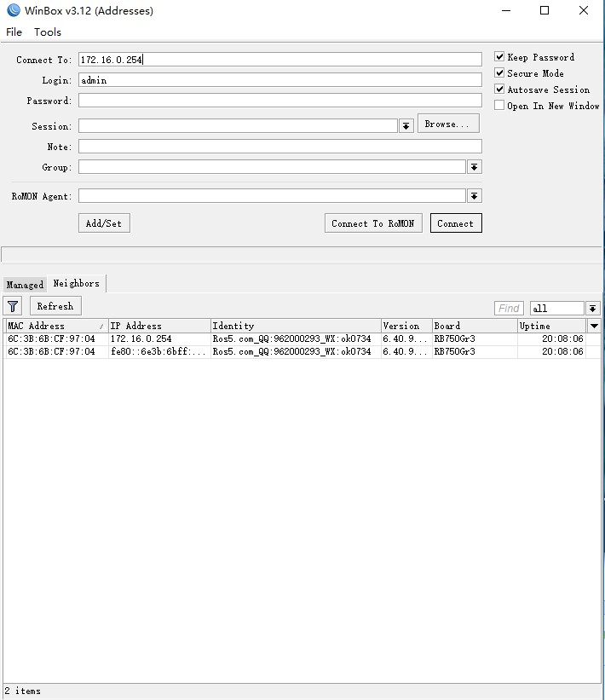This screenshot has width=605, height=700.
Task: Click the Add/Set button
Action: (x=104, y=223)
